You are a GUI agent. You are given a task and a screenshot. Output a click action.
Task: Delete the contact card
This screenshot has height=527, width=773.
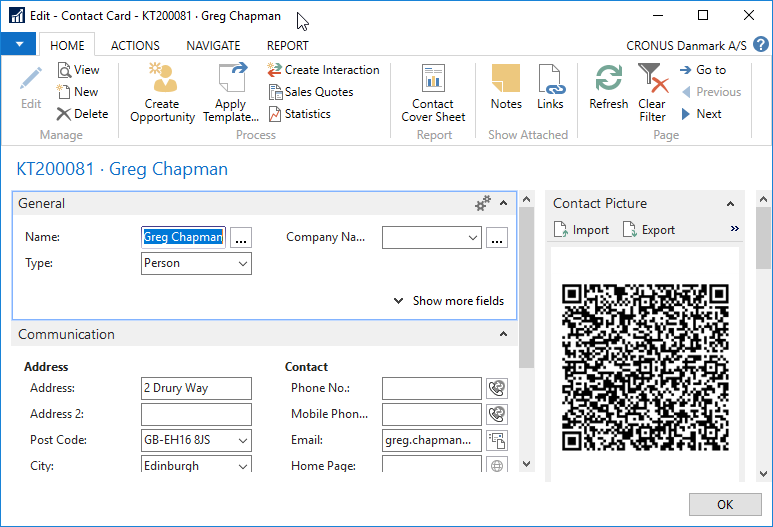[x=82, y=114]
